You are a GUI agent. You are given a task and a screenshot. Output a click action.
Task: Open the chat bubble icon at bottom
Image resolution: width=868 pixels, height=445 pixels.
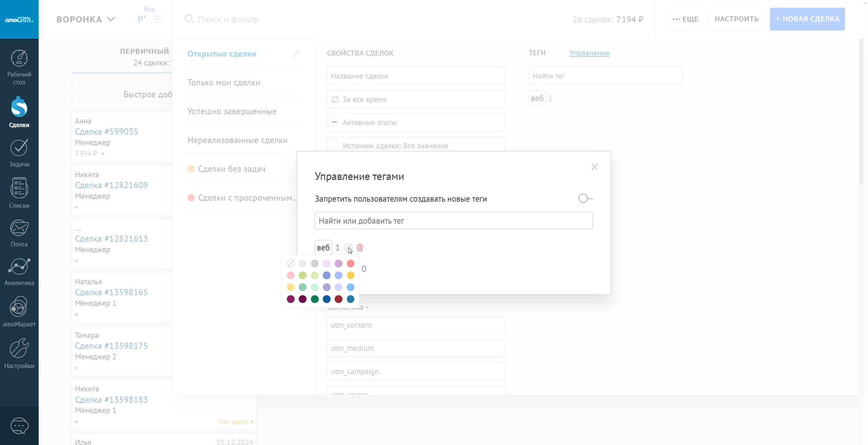19,426
